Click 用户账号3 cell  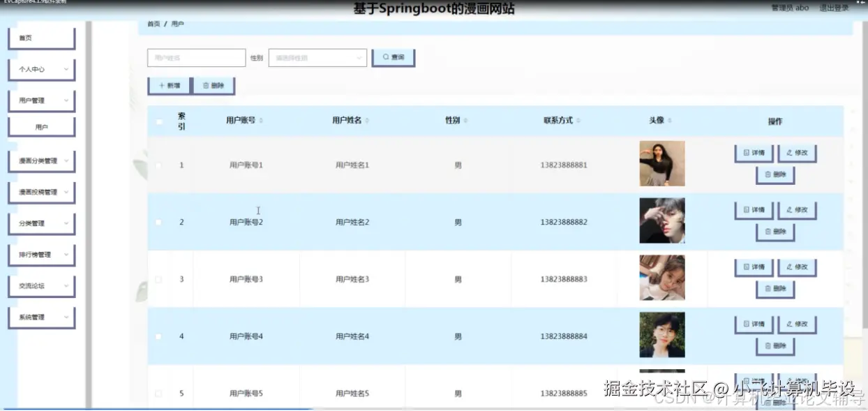coord(246,279)
